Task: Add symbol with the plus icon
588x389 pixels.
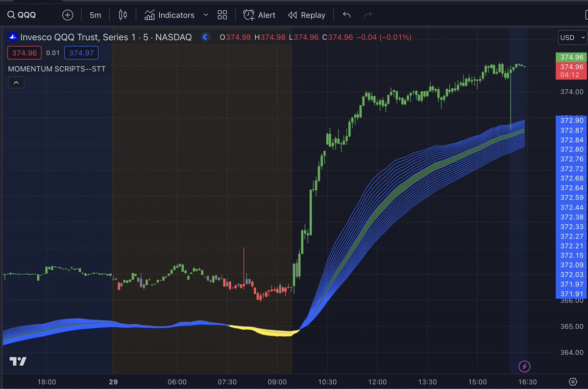Action: (x=68, y=15)
